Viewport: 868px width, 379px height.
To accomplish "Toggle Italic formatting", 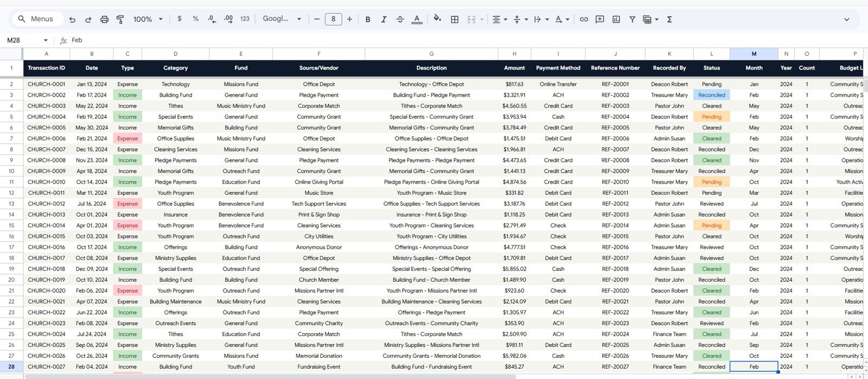I will click(384, 19).
